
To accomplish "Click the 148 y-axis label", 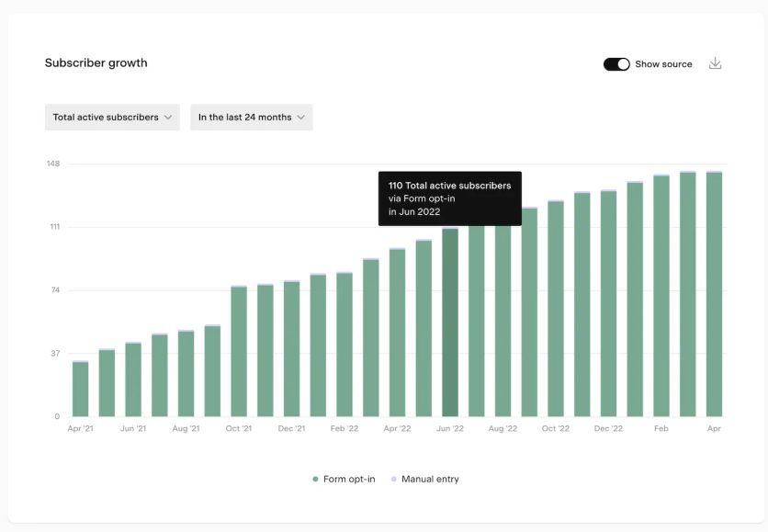I will [53, 164].
